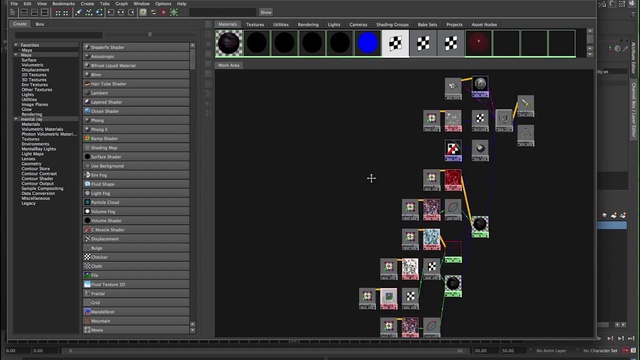Select the highlighted white checker material swatch
This screenshot has width=640, height=360.
click(x=395, y=43)
